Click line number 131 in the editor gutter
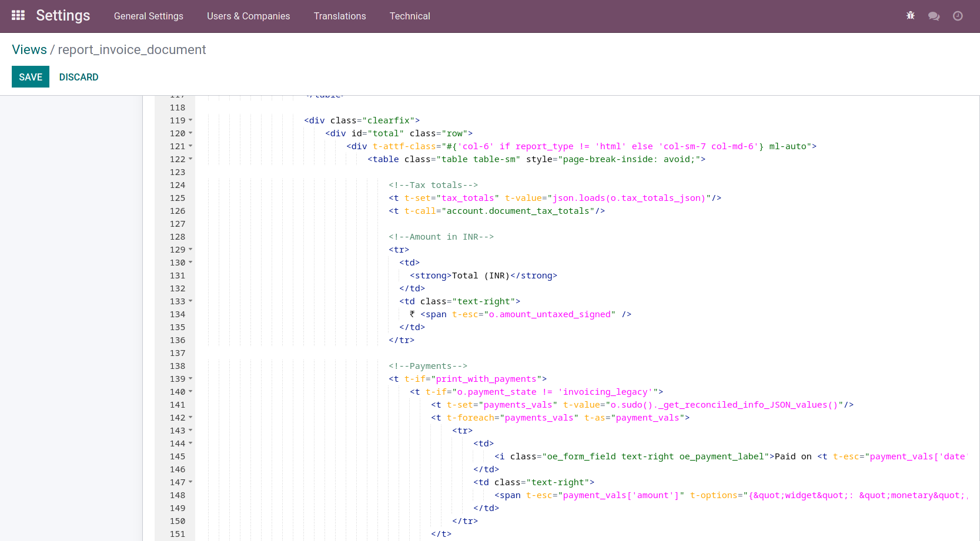The width and height of the screenshot is (980, 541). (x=177, y=275)
